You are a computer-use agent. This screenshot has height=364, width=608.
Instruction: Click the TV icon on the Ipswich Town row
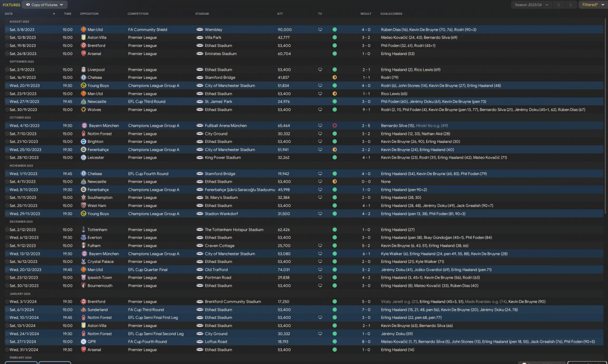[320, 278]
